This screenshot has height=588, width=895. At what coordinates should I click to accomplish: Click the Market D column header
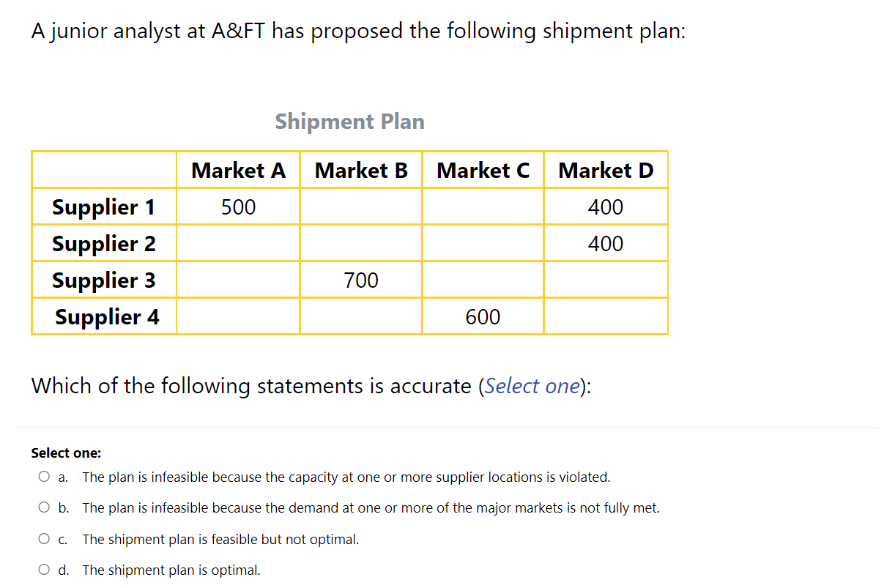pyautogui.click(x=606, y=170)
